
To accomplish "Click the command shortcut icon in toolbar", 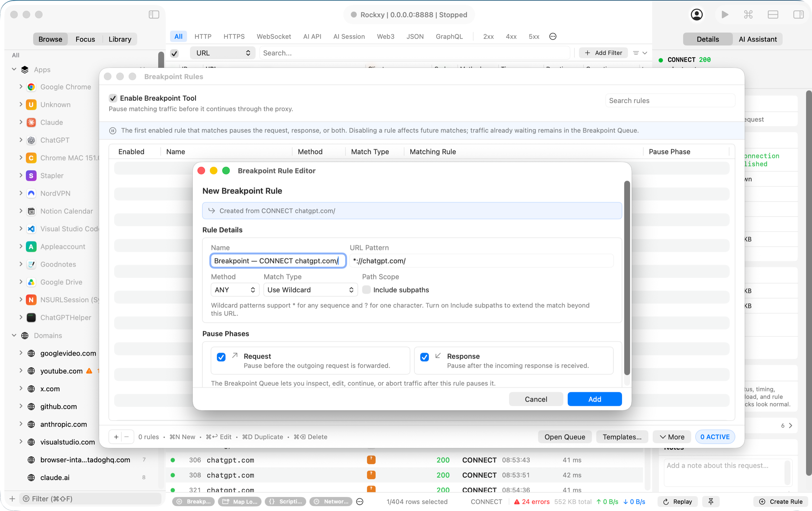I will click(x=748, y=15).
